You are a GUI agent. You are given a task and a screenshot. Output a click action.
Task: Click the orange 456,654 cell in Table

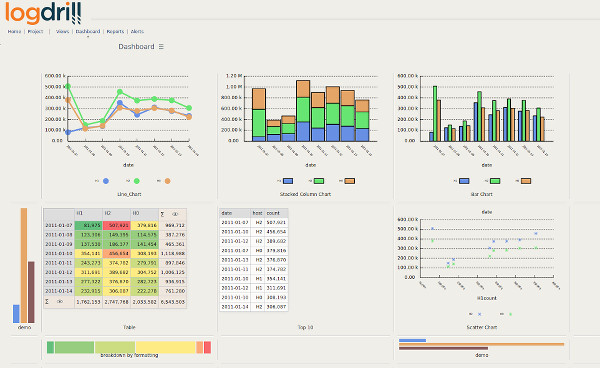117,254
